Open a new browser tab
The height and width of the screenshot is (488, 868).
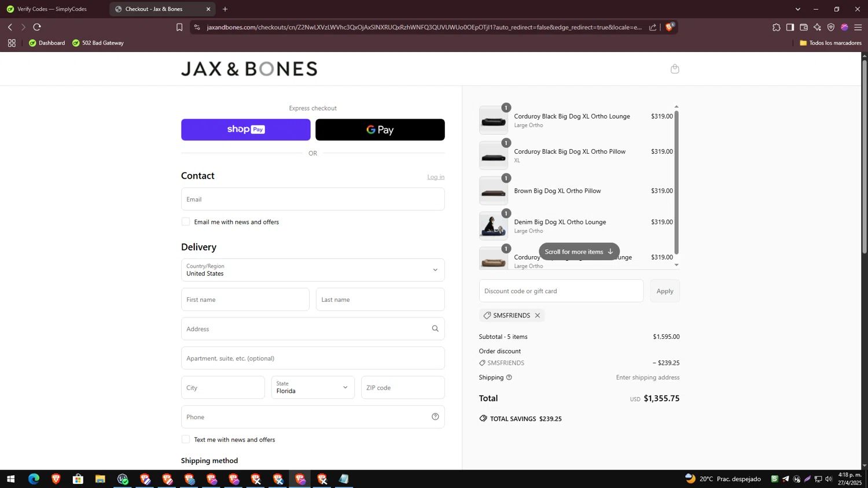pos(225,9)
